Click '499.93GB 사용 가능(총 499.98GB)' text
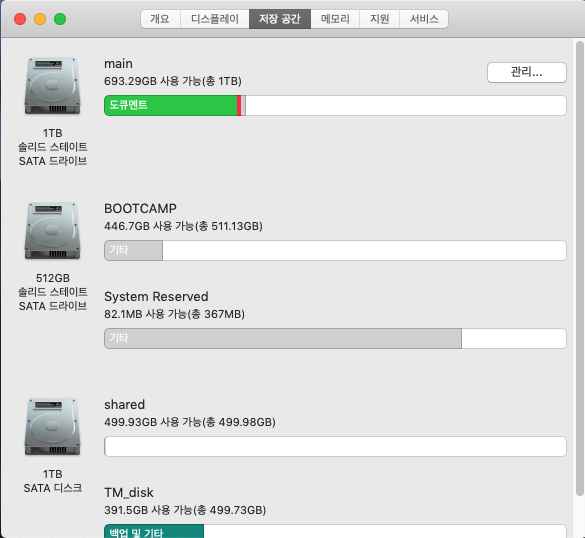Viewport: 585px width, 538px height. pos(190,422)
